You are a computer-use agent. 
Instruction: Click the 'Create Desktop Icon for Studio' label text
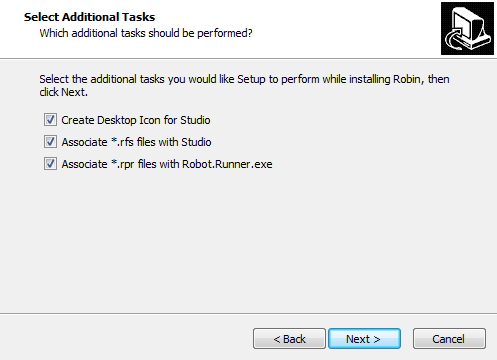[x=136, y=120]
